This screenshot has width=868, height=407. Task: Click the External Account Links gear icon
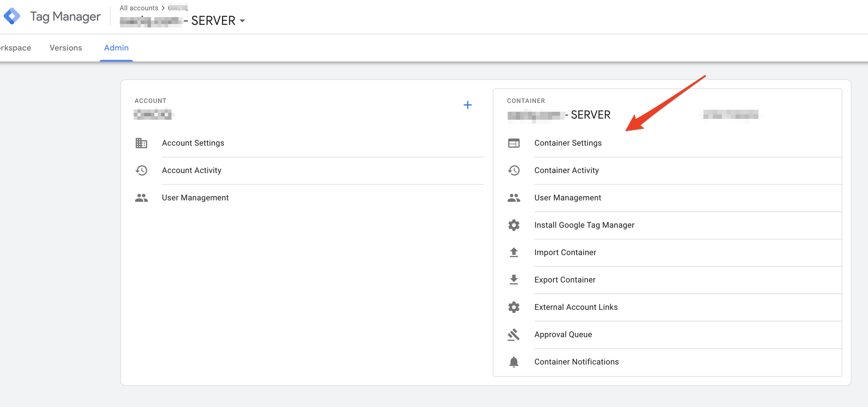(x=514, y=307)
